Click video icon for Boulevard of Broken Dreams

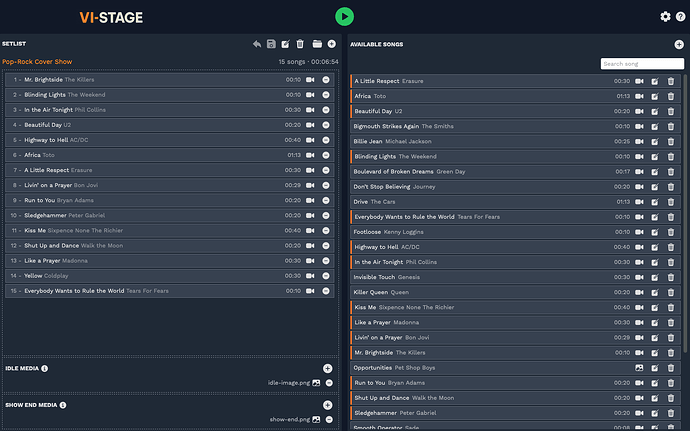coord(639,172)
